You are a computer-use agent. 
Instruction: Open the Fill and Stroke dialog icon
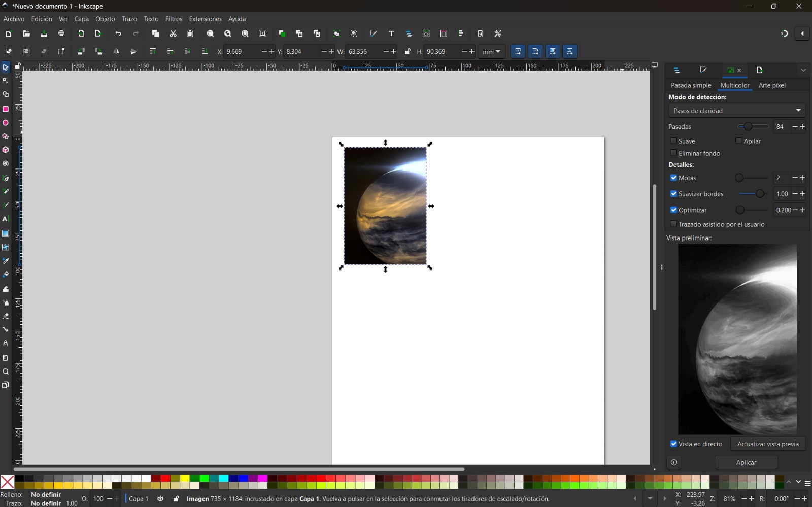point(374,33)
